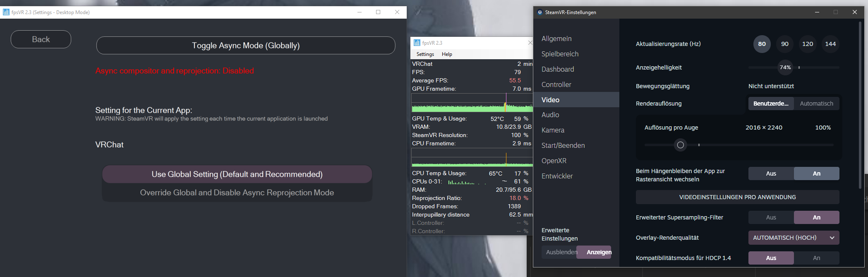Viewport: 868px width, 277px height.
Task: Turn Rasteransicht wechseln to Aus
Action: coord(771,173)
